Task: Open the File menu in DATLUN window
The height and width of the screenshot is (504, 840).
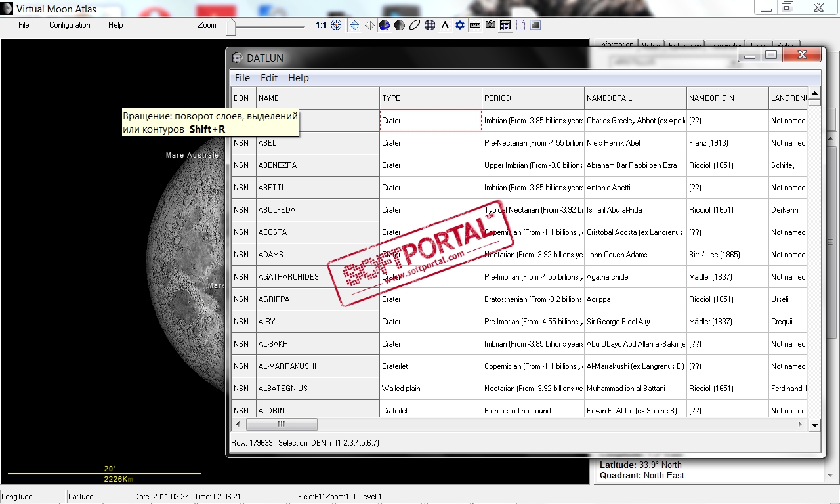Action: (x=242, y=77)
